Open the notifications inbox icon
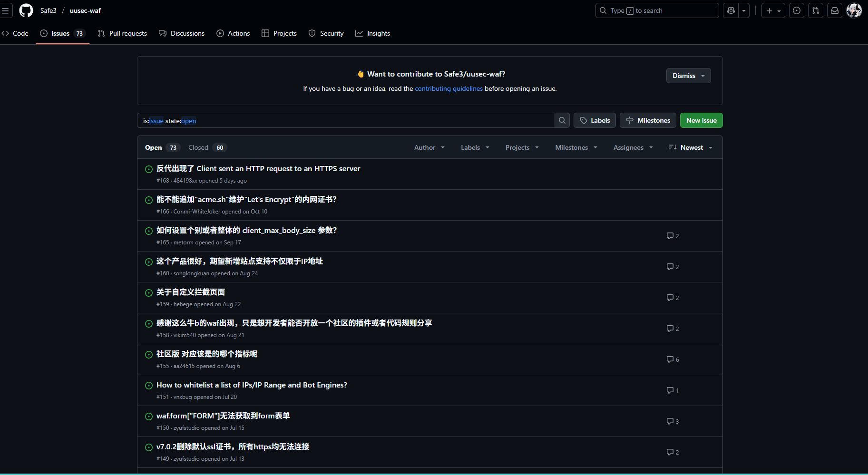 pos(835,10)
